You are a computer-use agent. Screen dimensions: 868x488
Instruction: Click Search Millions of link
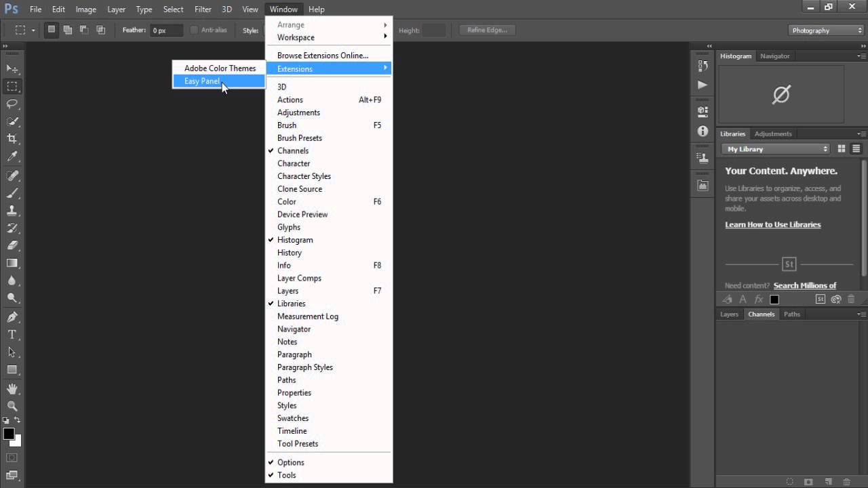click(x=805, y=285)
